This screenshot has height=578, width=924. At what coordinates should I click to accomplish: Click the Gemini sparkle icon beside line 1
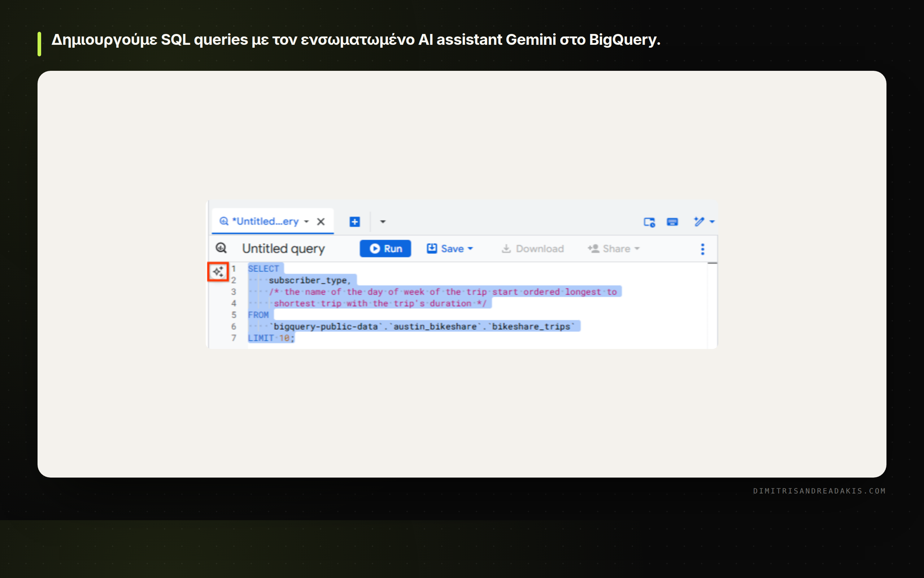[x=218, y=272]
